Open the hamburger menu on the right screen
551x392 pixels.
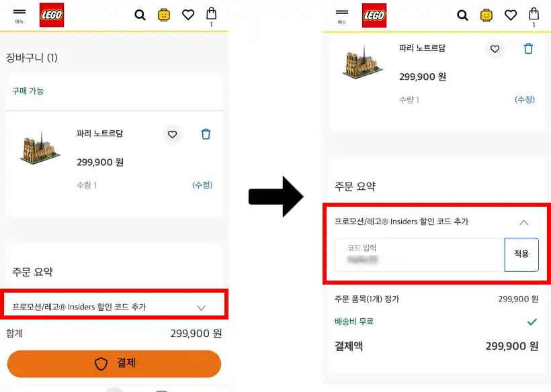click(x=341, y=14)
